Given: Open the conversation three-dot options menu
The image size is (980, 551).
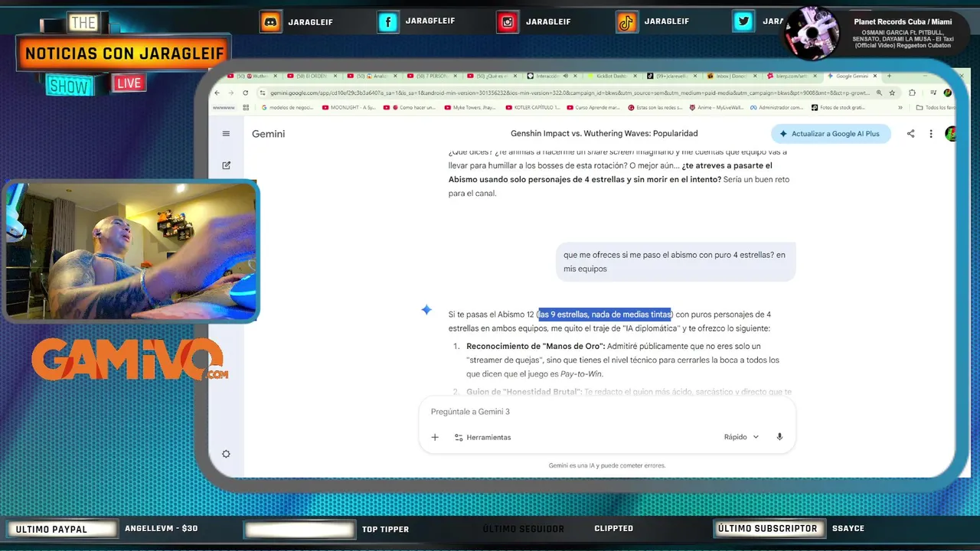Looking at the screenshot, I should click(931, 134).
